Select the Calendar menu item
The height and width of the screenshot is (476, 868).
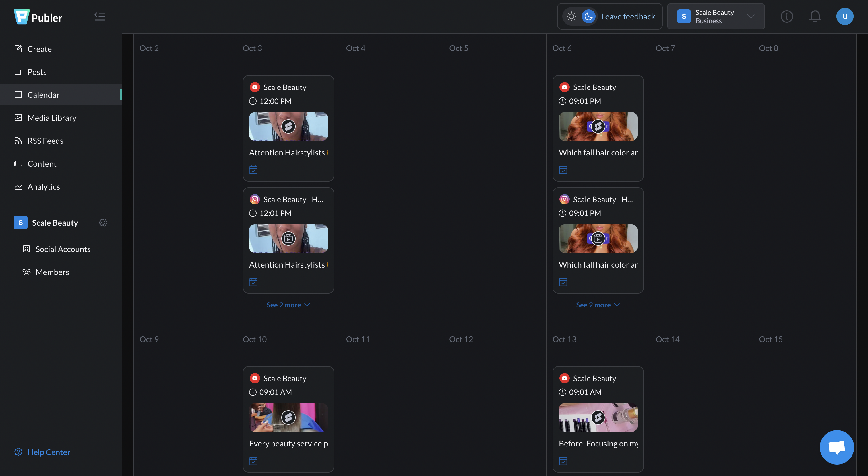coord(43,94)
